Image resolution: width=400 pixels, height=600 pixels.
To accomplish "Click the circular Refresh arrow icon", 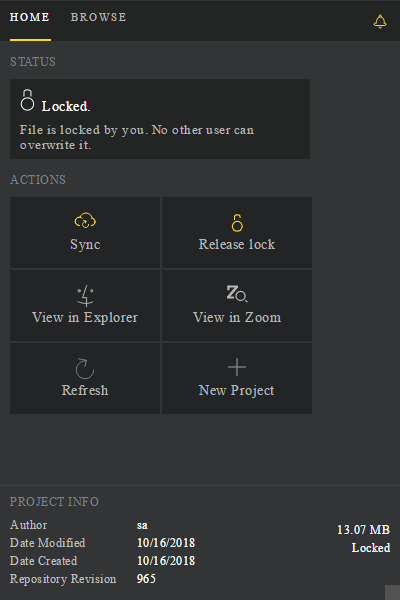I will coord(85,368).
